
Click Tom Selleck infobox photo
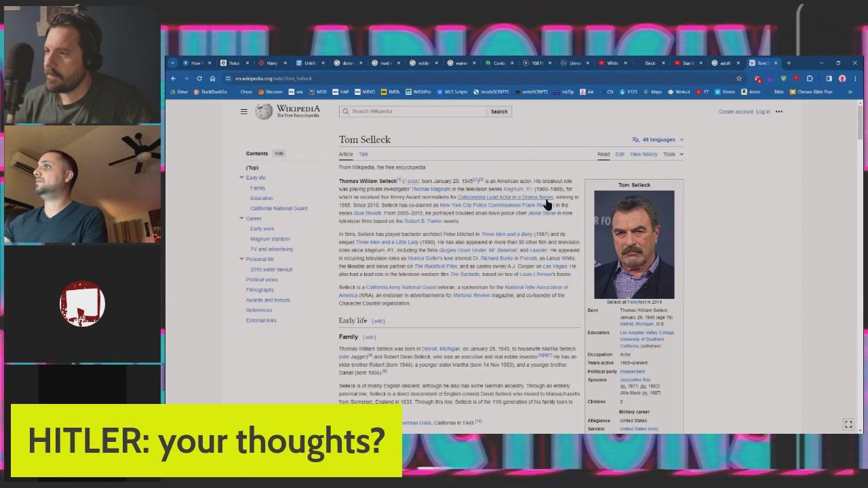click(634, 245)
